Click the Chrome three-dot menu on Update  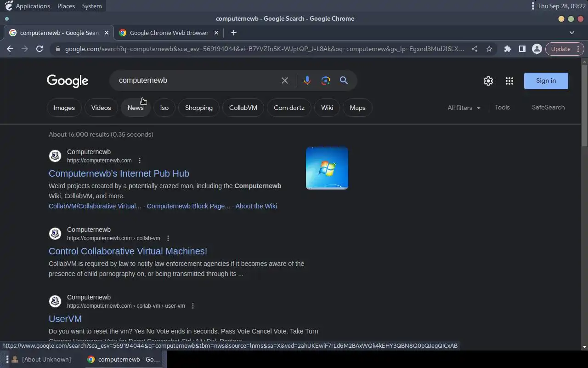(578, 49)
